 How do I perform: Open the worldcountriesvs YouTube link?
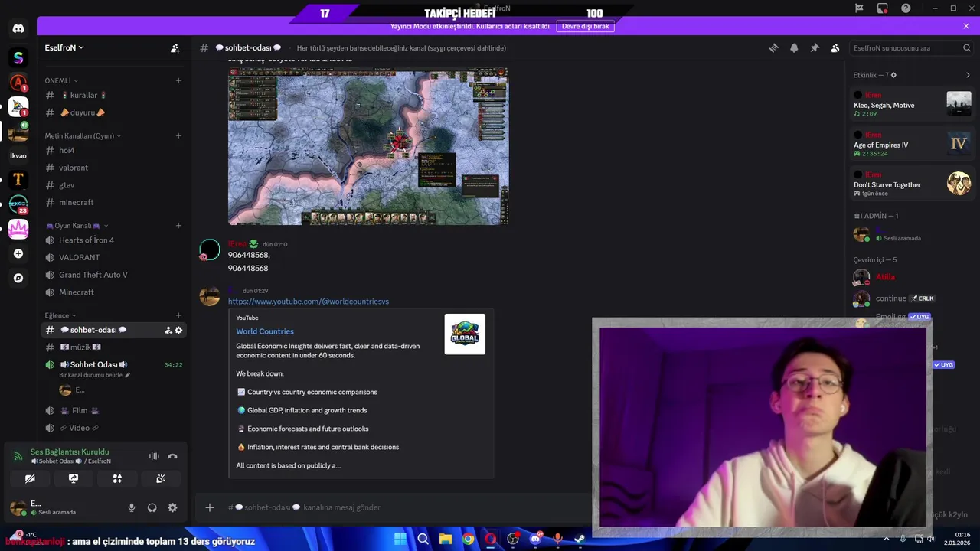[x=309, y=302]
